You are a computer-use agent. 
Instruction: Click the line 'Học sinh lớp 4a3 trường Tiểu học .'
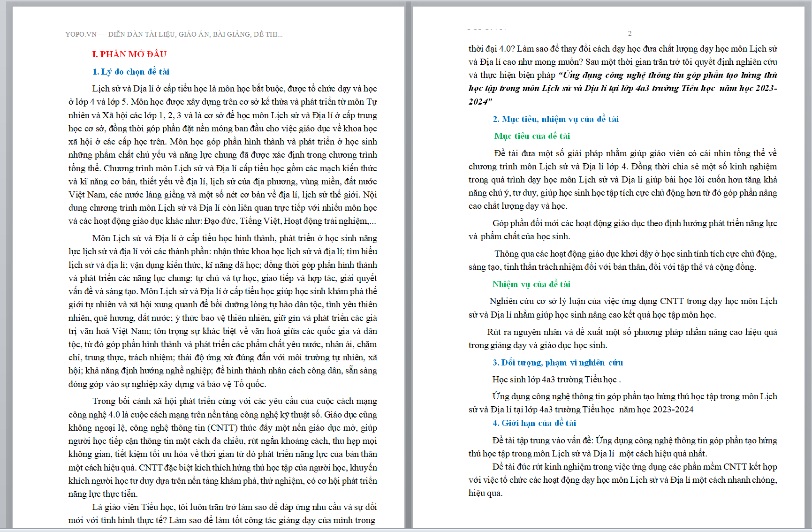[557, 380]
